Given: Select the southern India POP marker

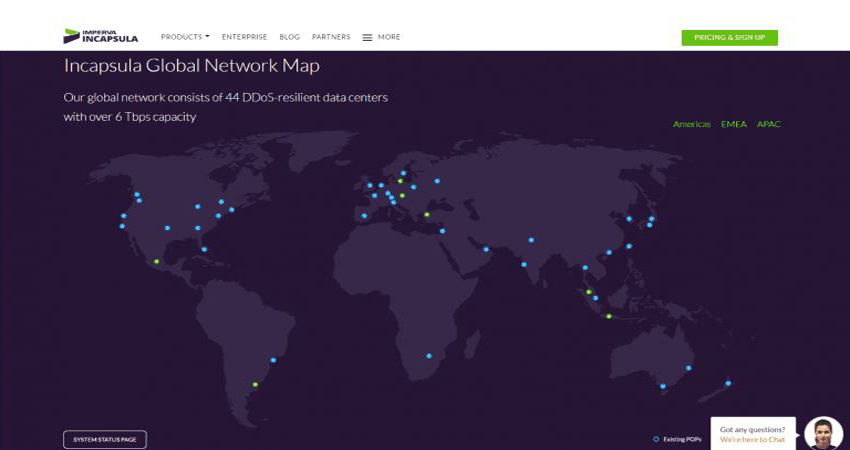Looking at the screenshot, I should coord(524,265).
